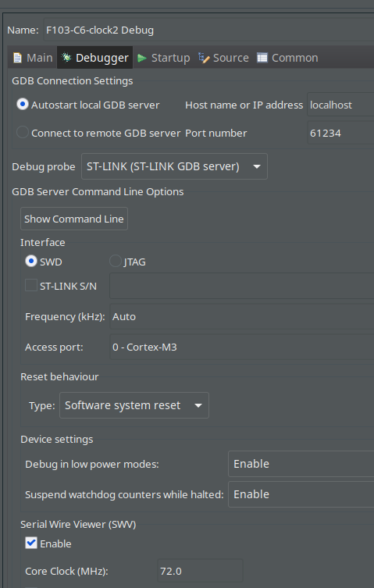The height and width of the screenshot is (588, 374).
Task: Select Autostart local GDB server option
Action: tap(23, 105)
